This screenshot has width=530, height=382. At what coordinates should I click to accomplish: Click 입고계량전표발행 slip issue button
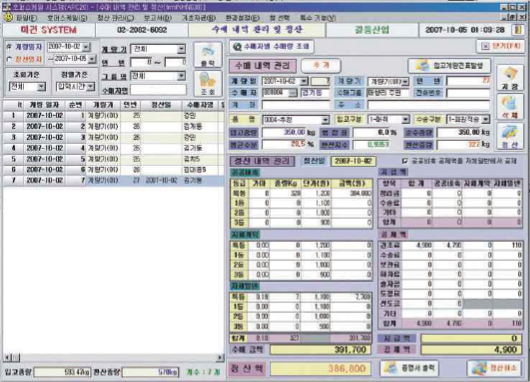[x=449, y=66]
